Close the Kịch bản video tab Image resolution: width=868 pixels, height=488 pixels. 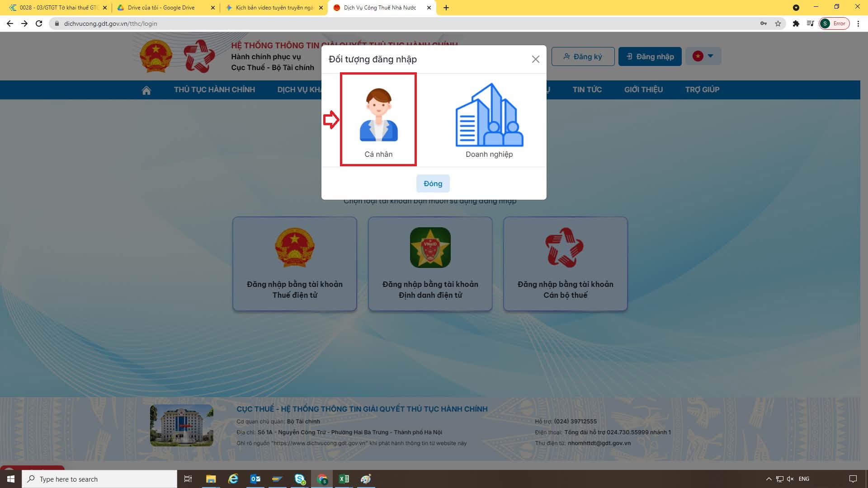point(321,8)
